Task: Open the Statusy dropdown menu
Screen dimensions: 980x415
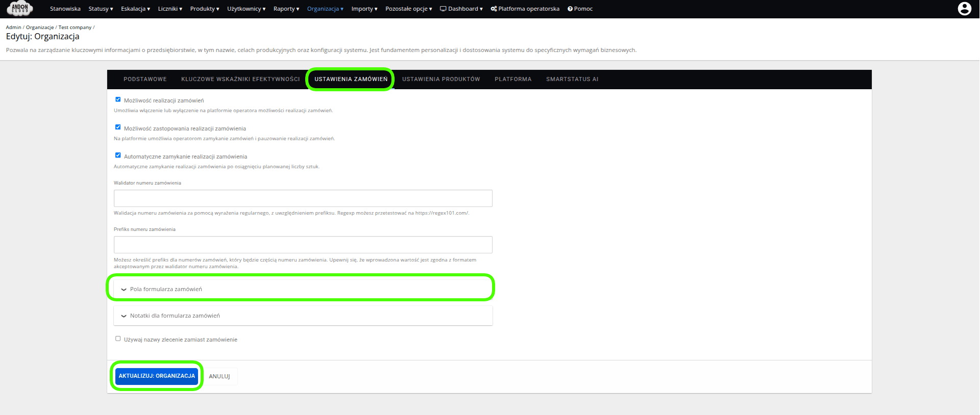Action: pos(101,9)
